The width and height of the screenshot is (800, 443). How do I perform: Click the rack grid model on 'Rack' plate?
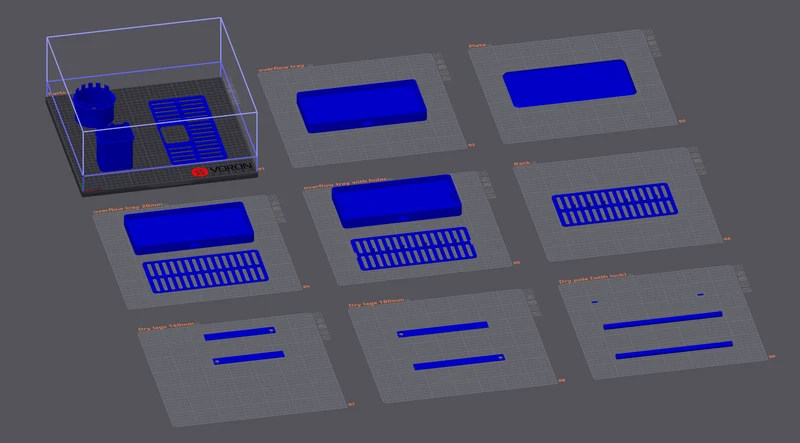pos(615,204)
